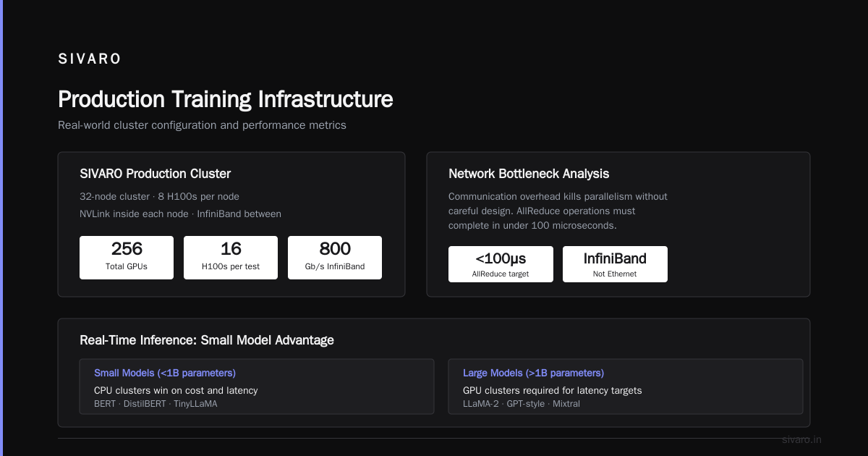Click the 'NVLink inside each node' line
The height and width of the screenshot is (456, 868).
point(180,214)
